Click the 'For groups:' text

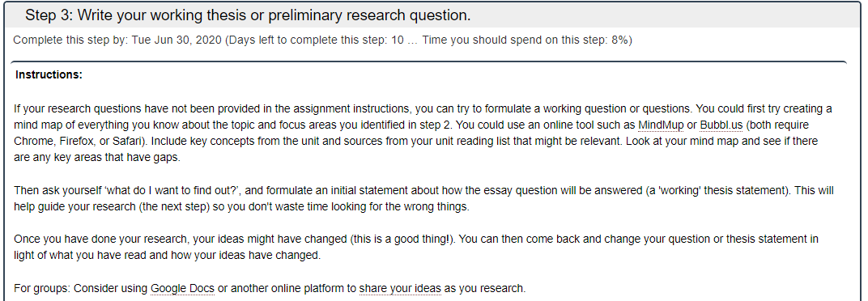(x=42, y=288)
